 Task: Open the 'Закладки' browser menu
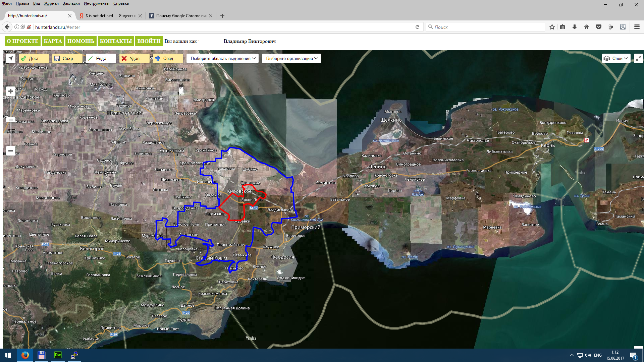(x=71, y=3)
